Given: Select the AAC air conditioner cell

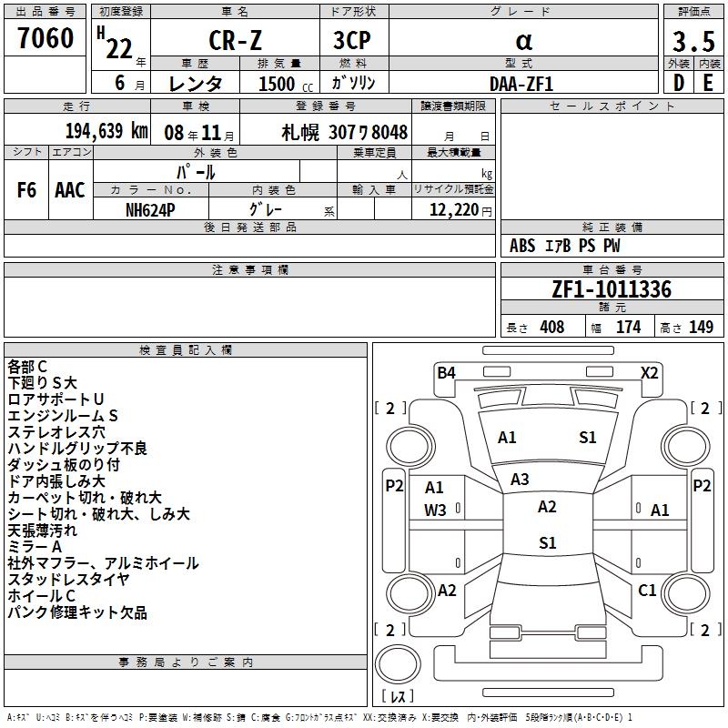Looking at the screenshot, I should (x=70, y=190).
